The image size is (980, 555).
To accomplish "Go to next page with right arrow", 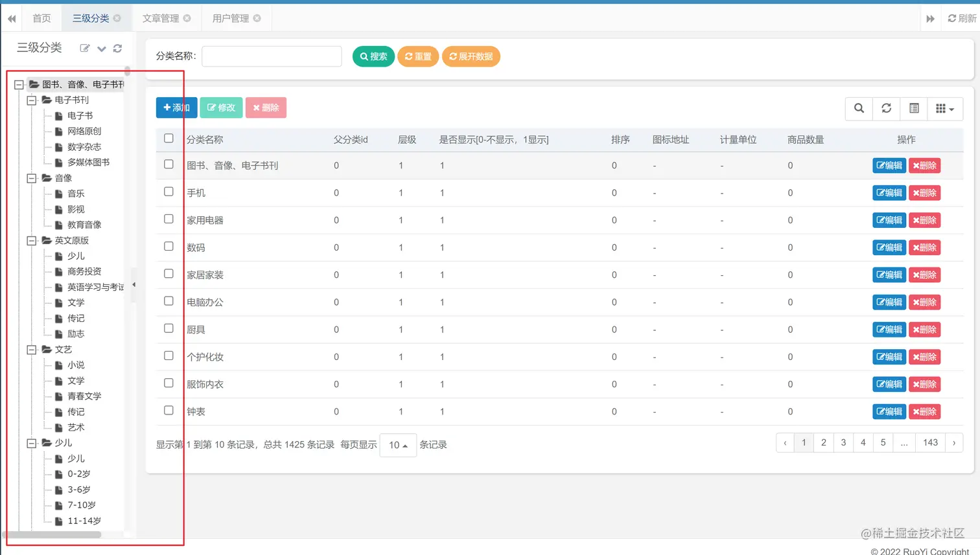I will [x=954, y=443].
